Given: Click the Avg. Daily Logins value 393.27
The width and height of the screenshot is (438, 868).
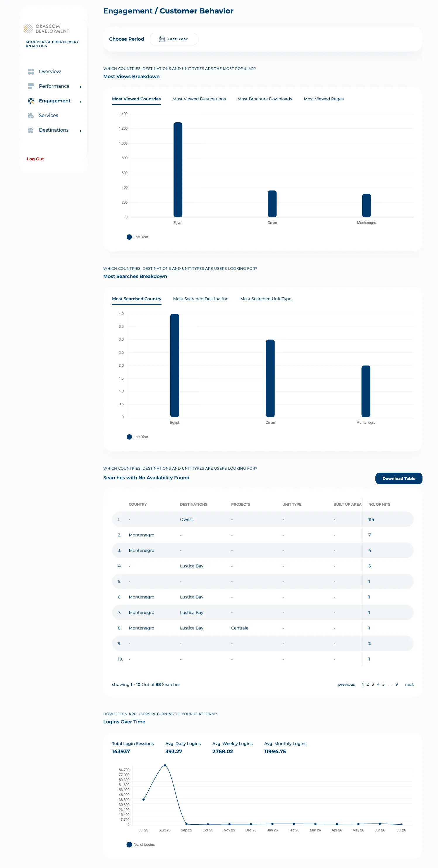Looking at the screenshot, I should pos(174,752).
